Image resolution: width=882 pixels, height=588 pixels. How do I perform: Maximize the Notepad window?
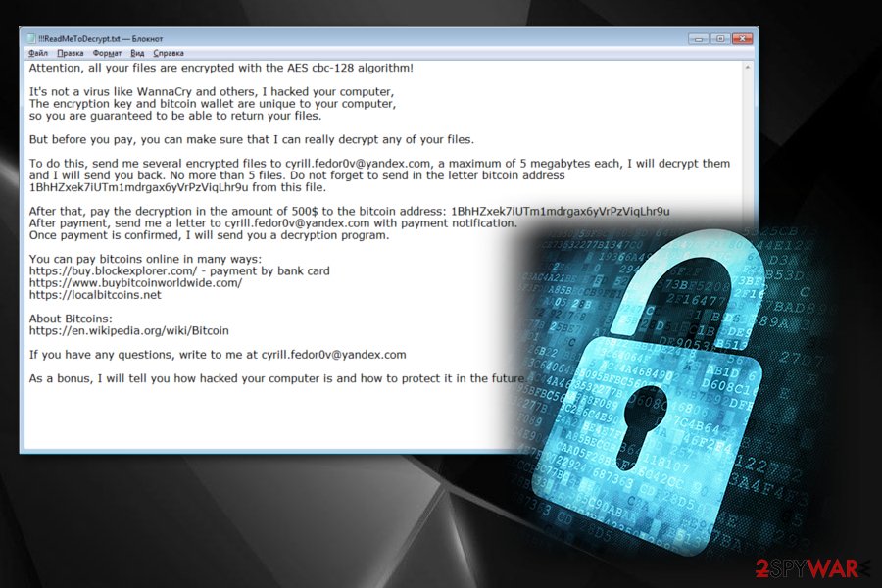(720, 39)
